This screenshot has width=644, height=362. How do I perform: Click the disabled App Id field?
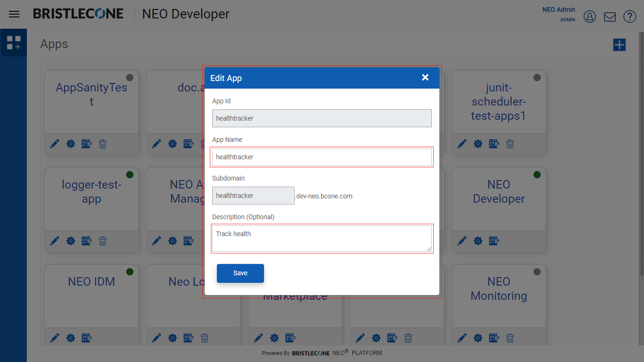click(x=322, y=118)
